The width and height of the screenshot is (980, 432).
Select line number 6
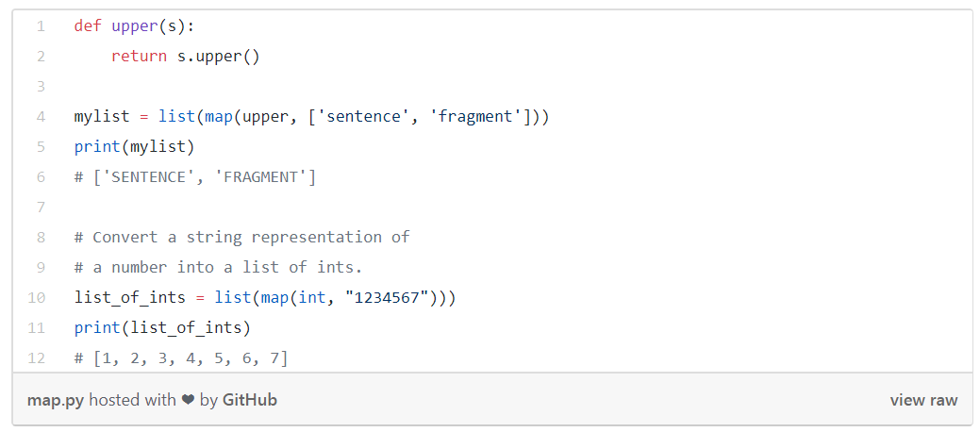tap(41, 177)
